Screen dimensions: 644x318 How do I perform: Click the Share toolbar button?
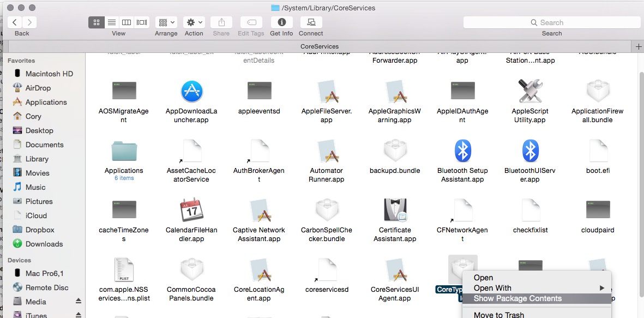pos(221,22)
